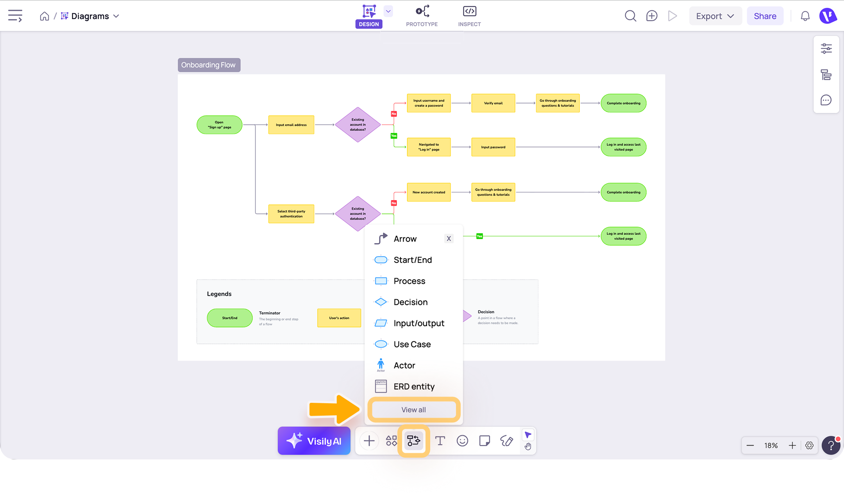Click the Legends heading text
Screen dimensions: 844x504
click(219, 294)
